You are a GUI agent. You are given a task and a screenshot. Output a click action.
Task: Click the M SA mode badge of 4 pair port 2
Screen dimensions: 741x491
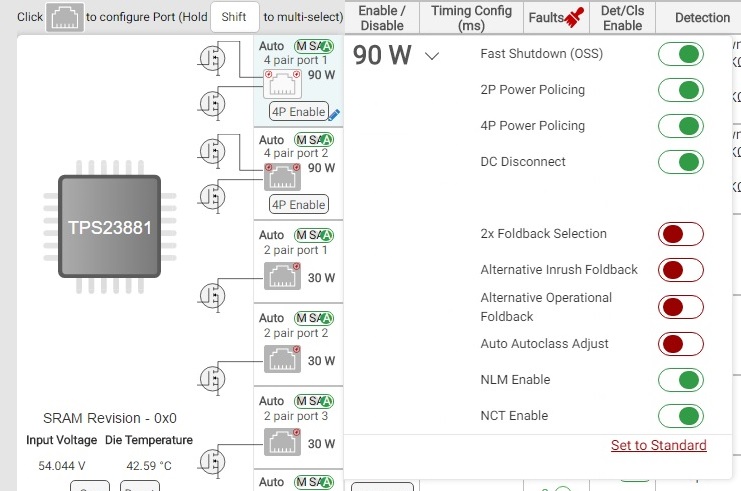tap(314, 139)
